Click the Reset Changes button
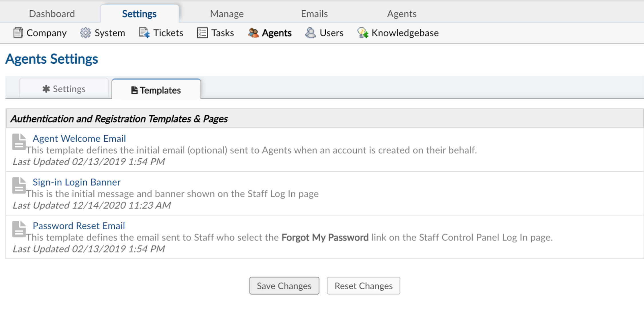This screenshot has width=644, height=311. [x=363, y=285]
